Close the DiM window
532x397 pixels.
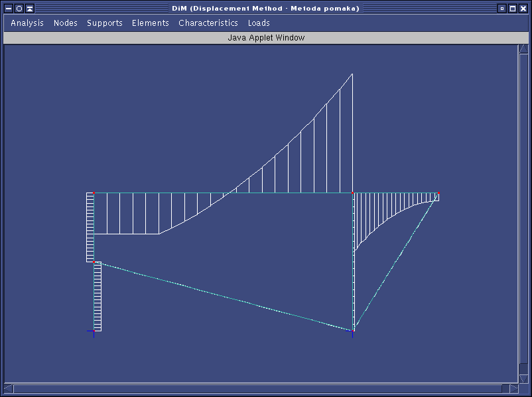tap(523, 9)
